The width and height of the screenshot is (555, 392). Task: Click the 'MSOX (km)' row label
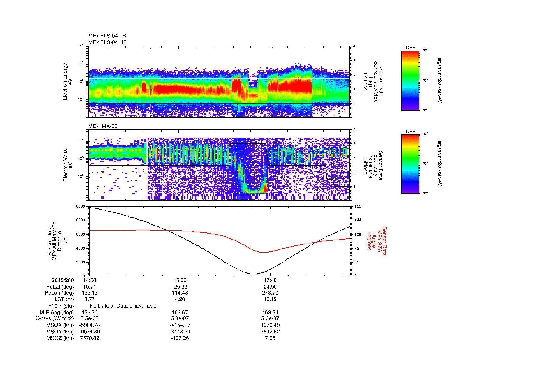(60, 325)
